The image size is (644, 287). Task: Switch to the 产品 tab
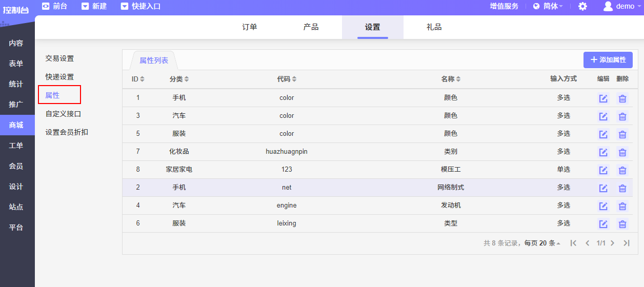click(x=311, y=27)
